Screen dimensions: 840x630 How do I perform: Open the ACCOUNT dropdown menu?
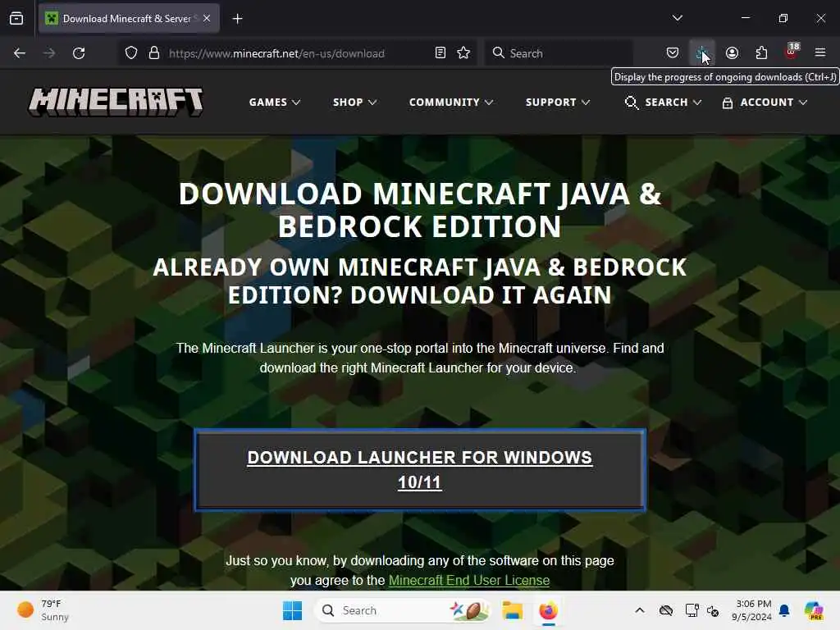(765, 103)
